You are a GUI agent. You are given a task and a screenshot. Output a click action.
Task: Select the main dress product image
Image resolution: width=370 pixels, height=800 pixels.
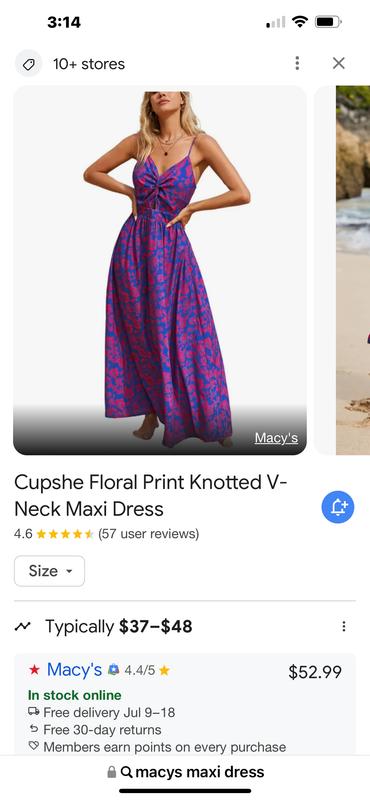(x=160, y=270)
